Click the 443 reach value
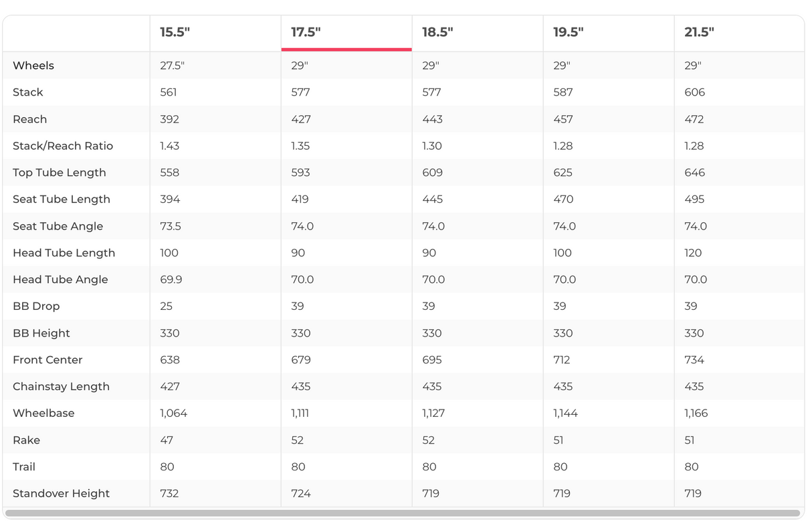The image size is (812, 532). point(432,119)
